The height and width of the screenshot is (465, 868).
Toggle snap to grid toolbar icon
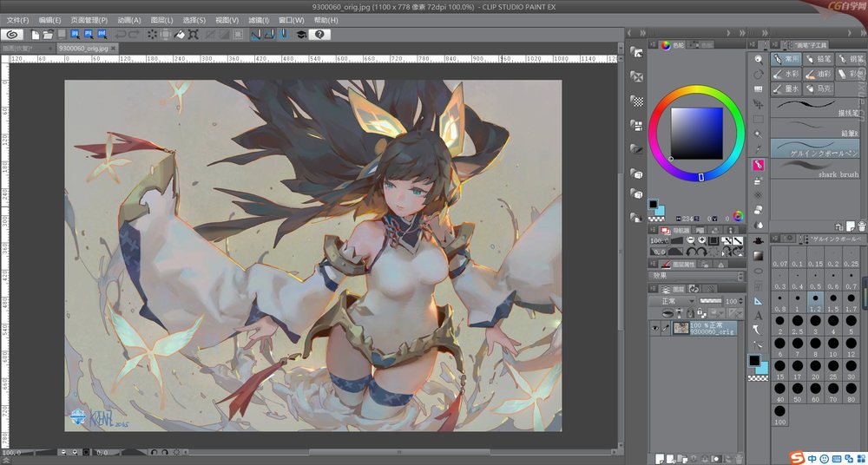[x=283, y=35]
